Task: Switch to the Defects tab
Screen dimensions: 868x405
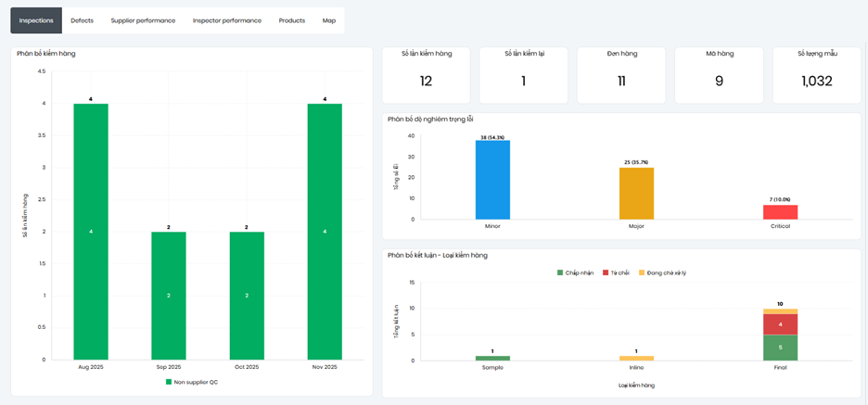Action: (82, 20)
